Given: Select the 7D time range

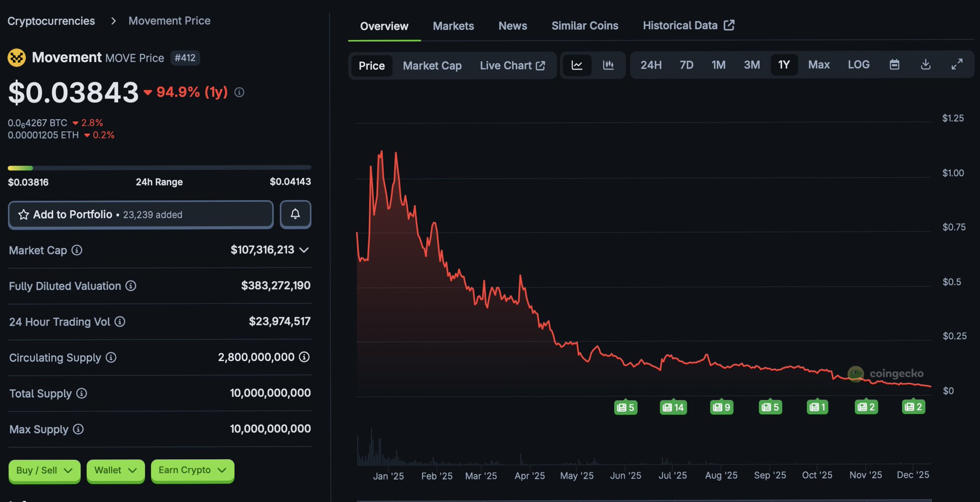Looking at the screenshot, I should pos(686,65).
